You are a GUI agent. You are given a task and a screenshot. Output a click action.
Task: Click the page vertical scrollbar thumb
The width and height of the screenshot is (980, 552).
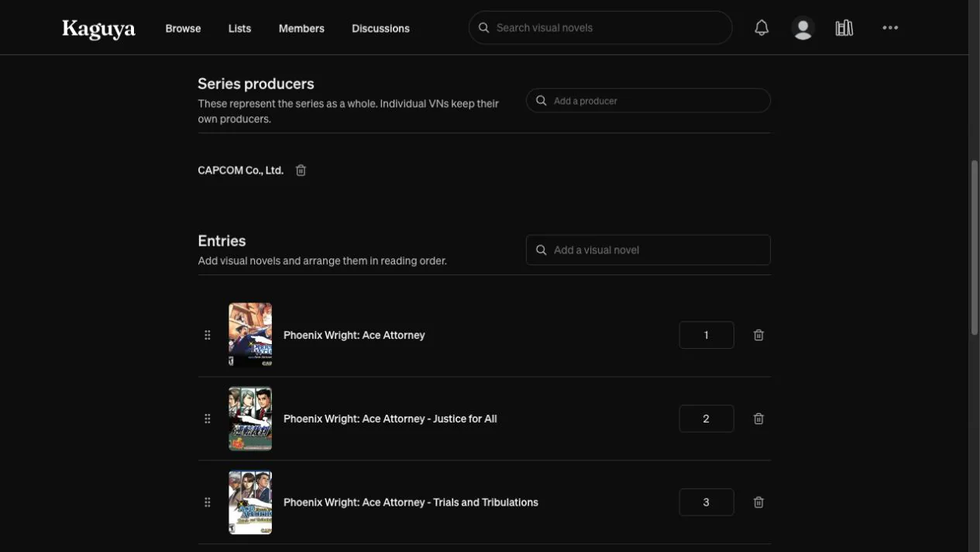click(x=975, y=247)
